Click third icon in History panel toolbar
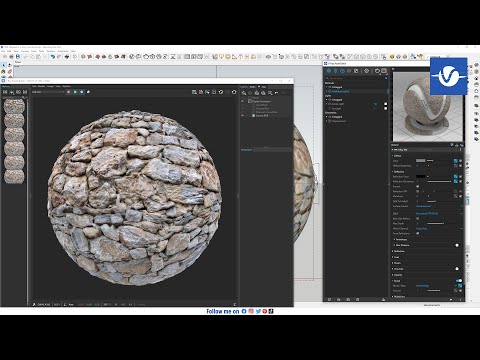480x360 pixels. point(18,92)
